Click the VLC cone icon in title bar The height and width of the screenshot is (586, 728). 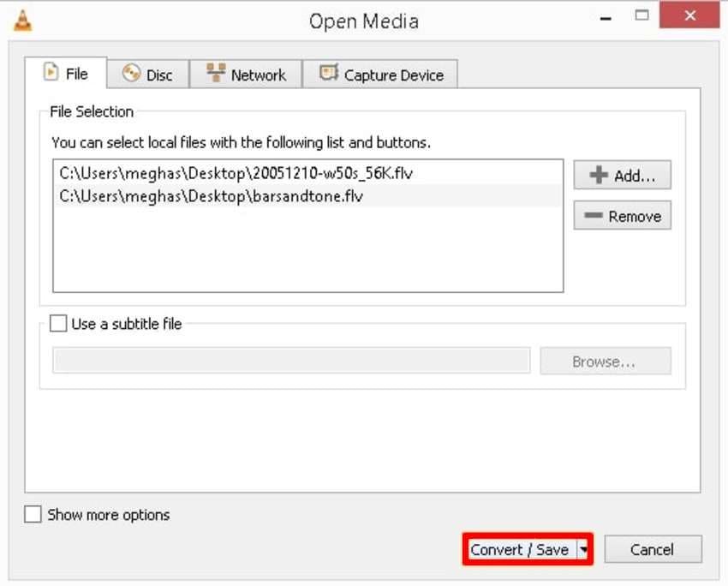coord(23,21)
